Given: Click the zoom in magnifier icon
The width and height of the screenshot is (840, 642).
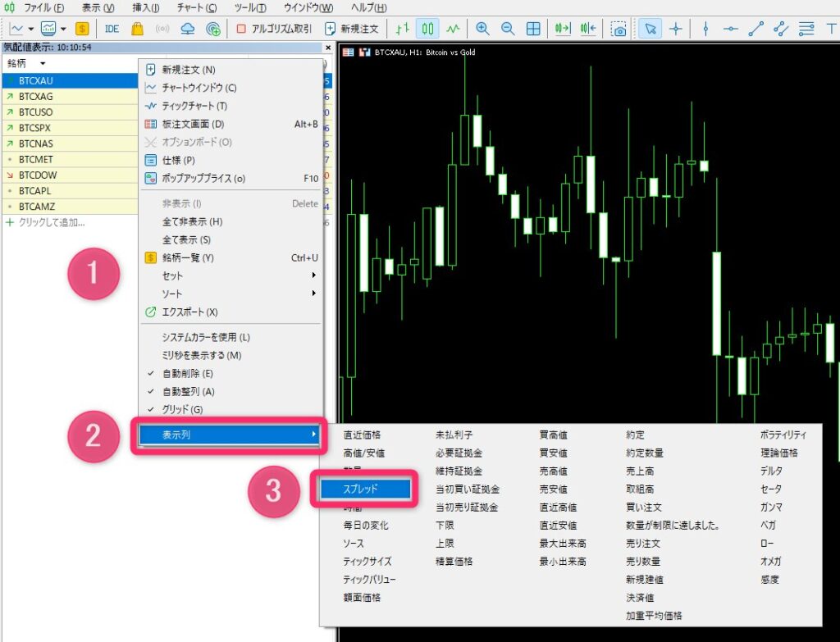Looking at the screenshot, I should click(482, 29).
